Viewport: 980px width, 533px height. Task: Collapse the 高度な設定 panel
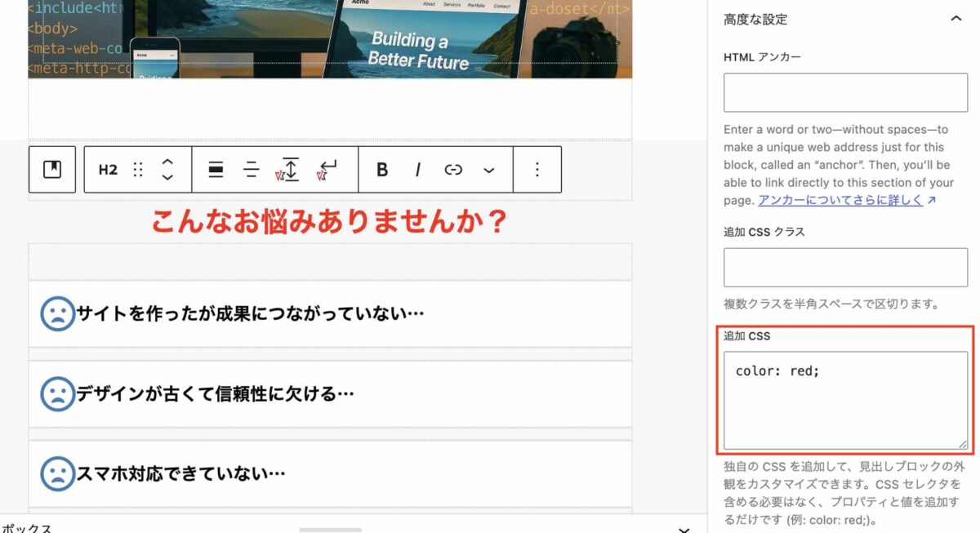[956, 19]
